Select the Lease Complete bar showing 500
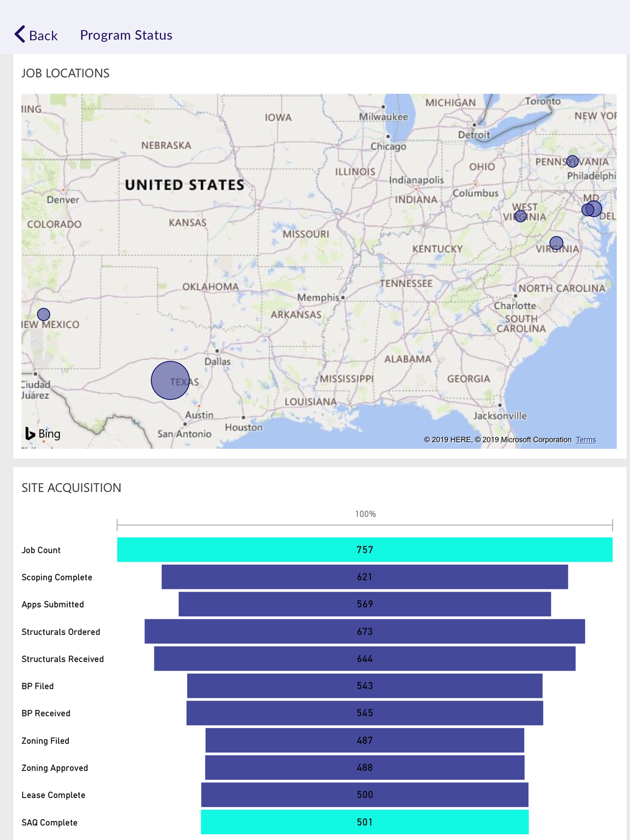This screenshot has height=840, width=630. tap(365, 795)
